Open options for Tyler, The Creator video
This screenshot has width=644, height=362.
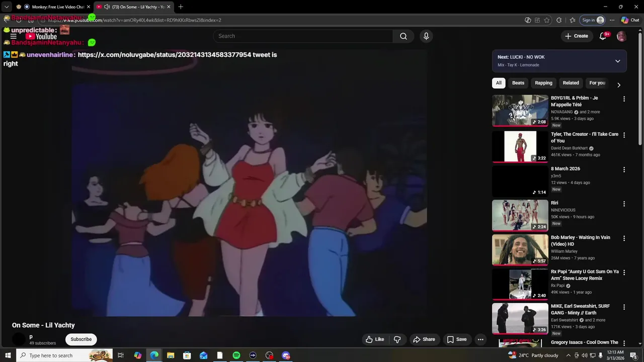[x=624, y=135]
